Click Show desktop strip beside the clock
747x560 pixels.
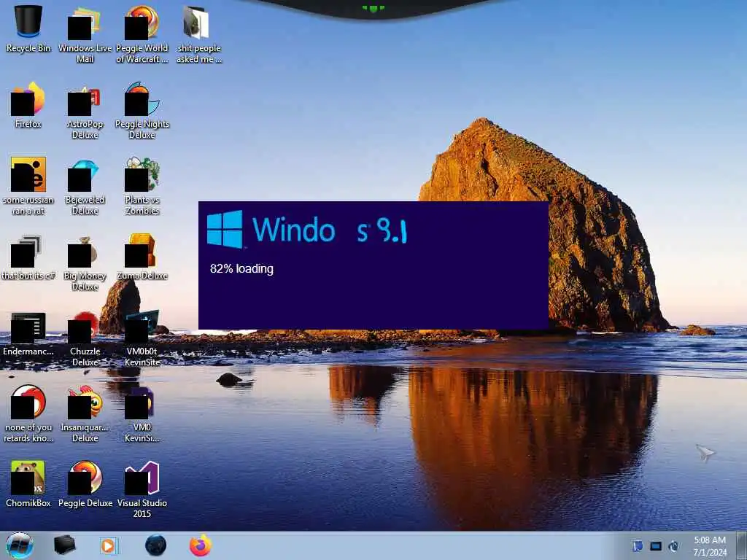click(x=742, y=545)
